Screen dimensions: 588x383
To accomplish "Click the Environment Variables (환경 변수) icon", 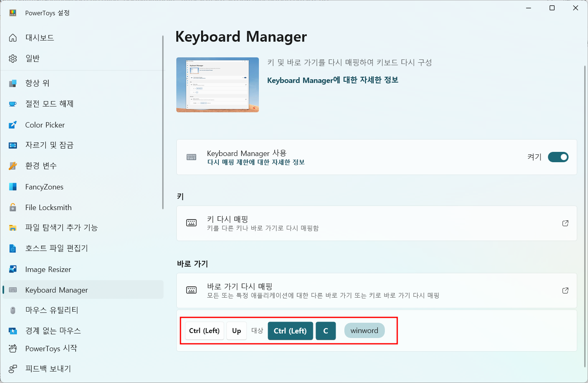I will coord(13,166).
